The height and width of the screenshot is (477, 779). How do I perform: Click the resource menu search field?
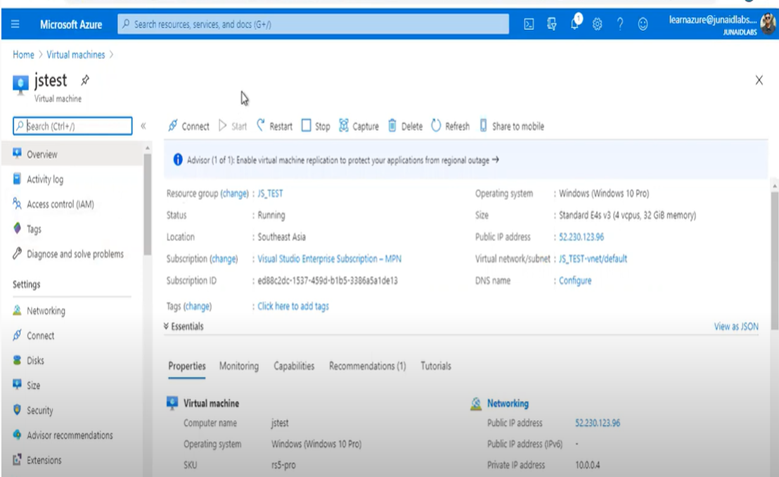(x=73, y=126)
